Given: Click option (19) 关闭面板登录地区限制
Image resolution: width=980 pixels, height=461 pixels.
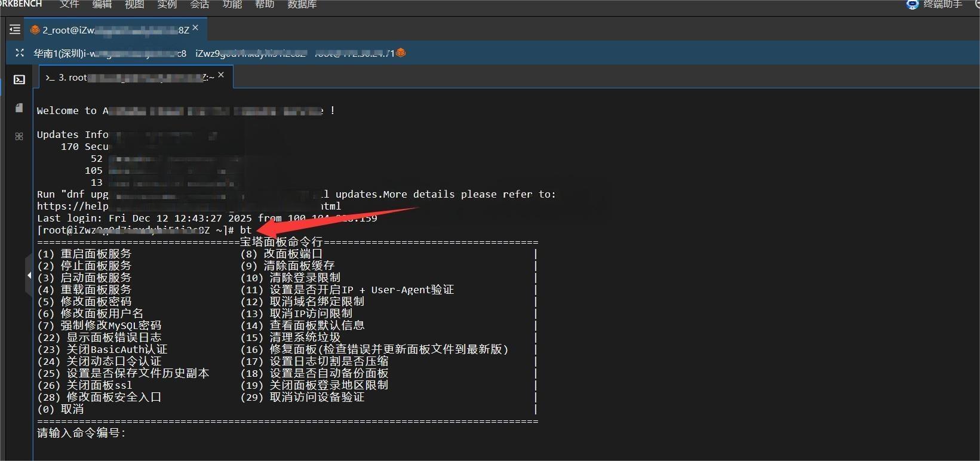Looking at the screenshot, I should (x=314, y=385).
